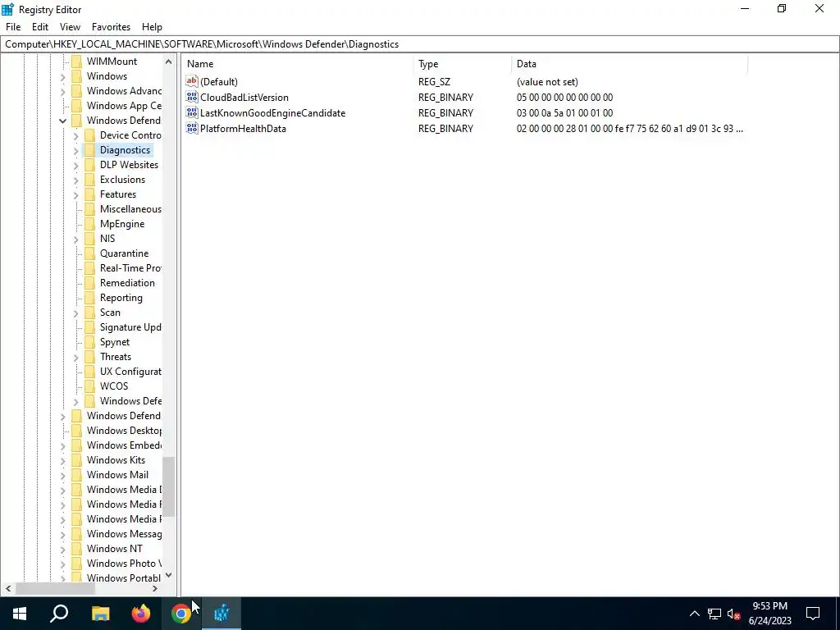Click the Windows NT folder icon
This screenshot has width=840, height=630.
pos(76,549)
